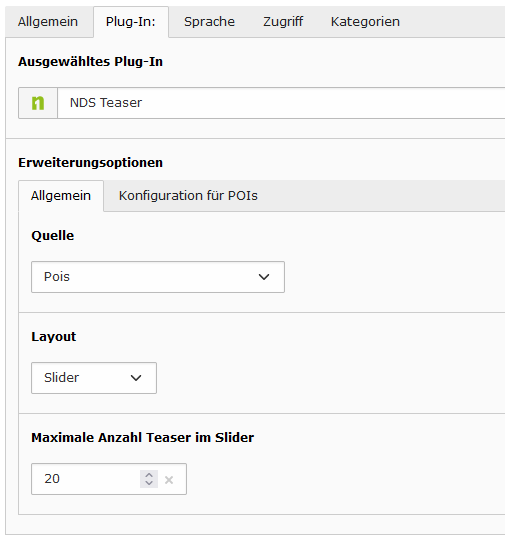The width and height of the screenshot is (505, 545).
Task: Click the green NDS plug-in icon
Action: 38,103
